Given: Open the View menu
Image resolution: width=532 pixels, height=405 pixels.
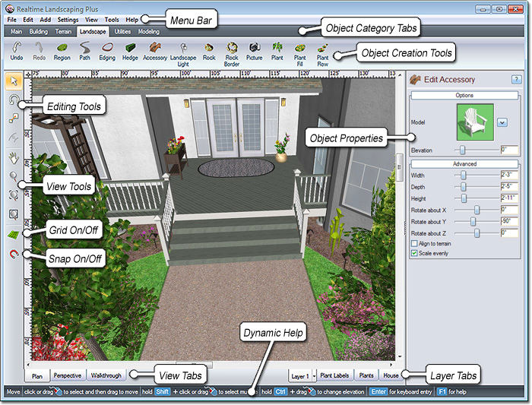Looking at the screenshot, I should tap(91, 20).
